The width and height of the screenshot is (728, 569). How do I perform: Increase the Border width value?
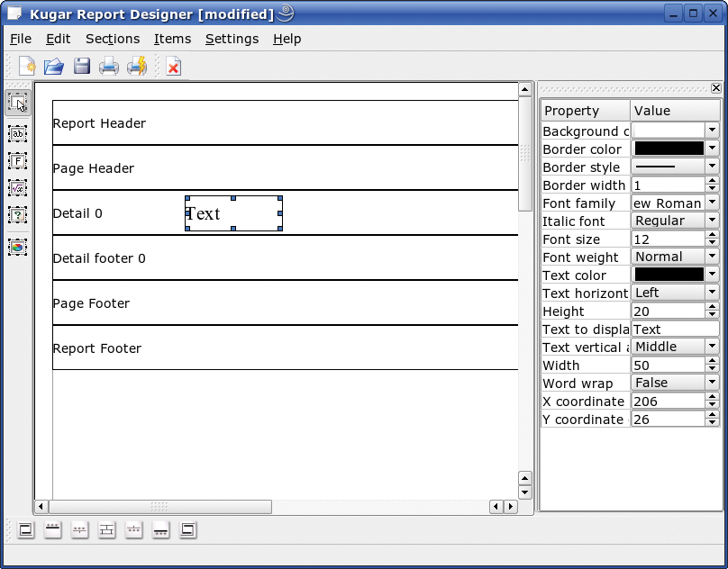[712, 181]
